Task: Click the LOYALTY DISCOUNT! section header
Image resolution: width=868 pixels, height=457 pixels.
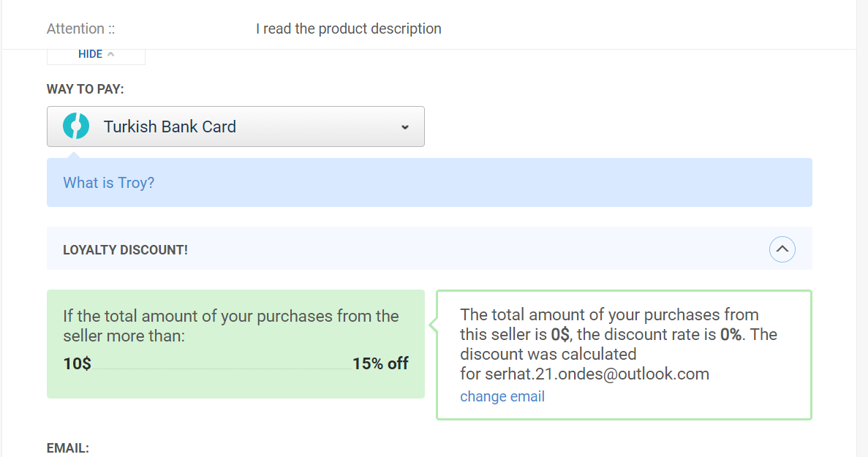Action: [x=125, y=250]
